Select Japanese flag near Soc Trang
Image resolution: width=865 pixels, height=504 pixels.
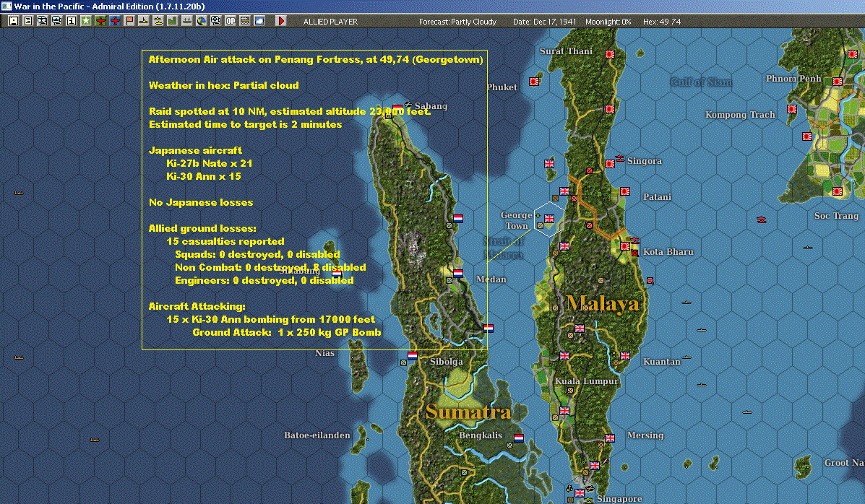point(838,191)
